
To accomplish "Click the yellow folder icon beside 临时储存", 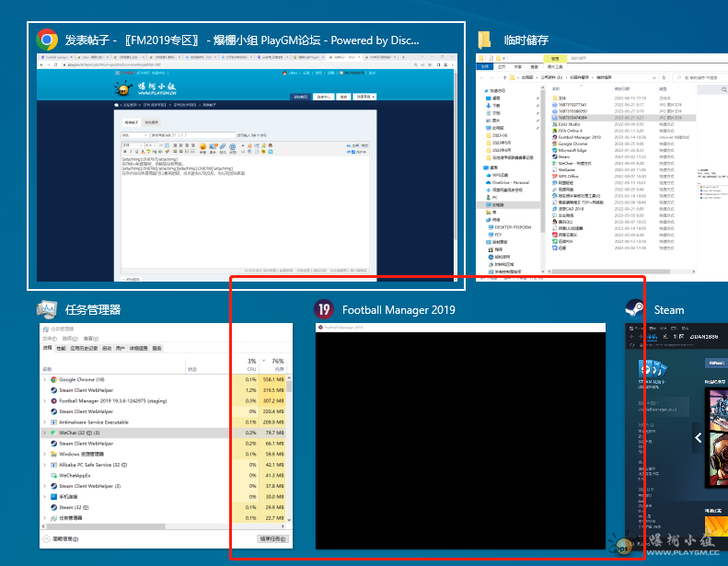I will pyautogui.click(x=485, y=40).
